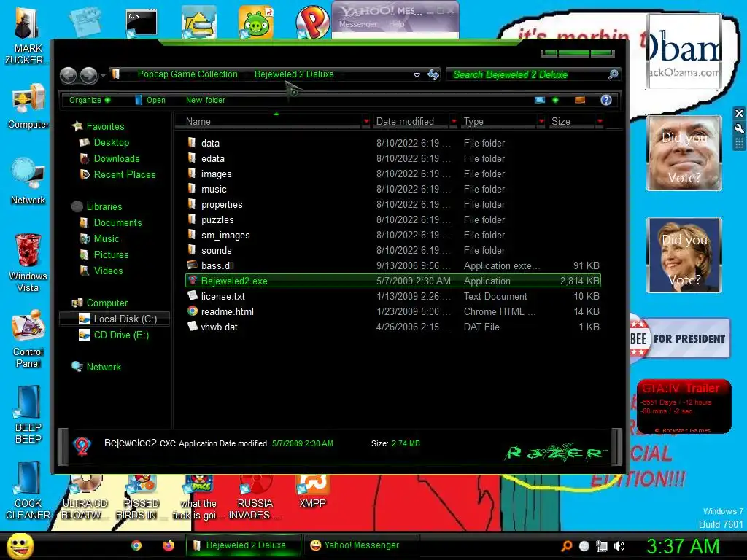This screenshot has width=747, height=560.
Task: Select the images folder
Action: point(393,174)
